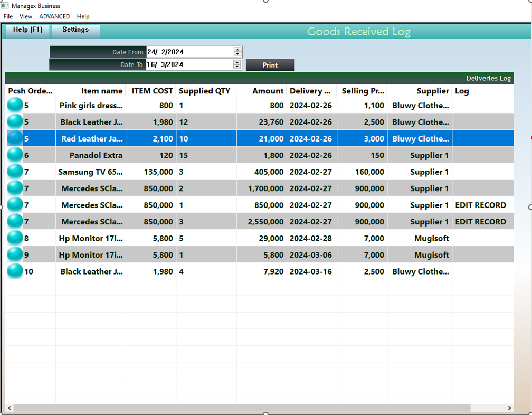Increase the Date From value with up arrow
Viewport: 532px width, 415px height.
coord(237,50)
